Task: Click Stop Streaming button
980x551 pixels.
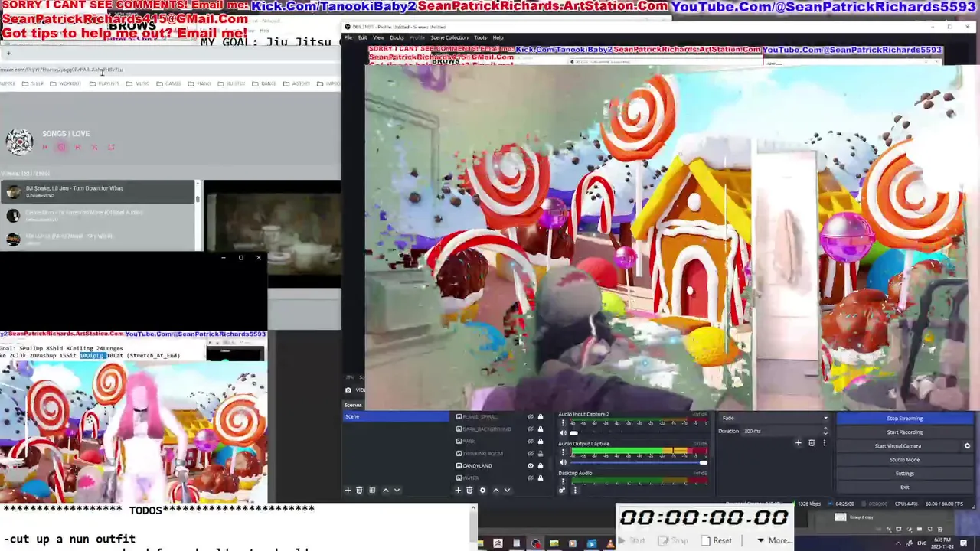Action: click(905, 419)
